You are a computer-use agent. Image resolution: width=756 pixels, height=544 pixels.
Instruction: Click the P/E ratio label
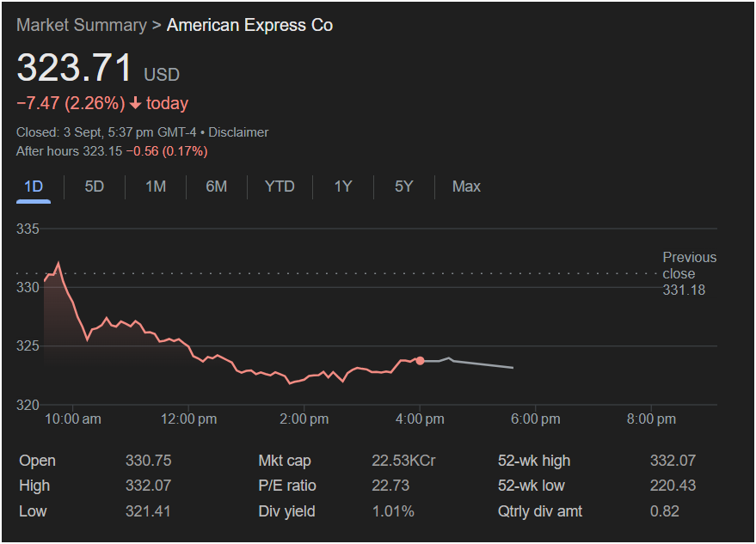coord(287,486)
